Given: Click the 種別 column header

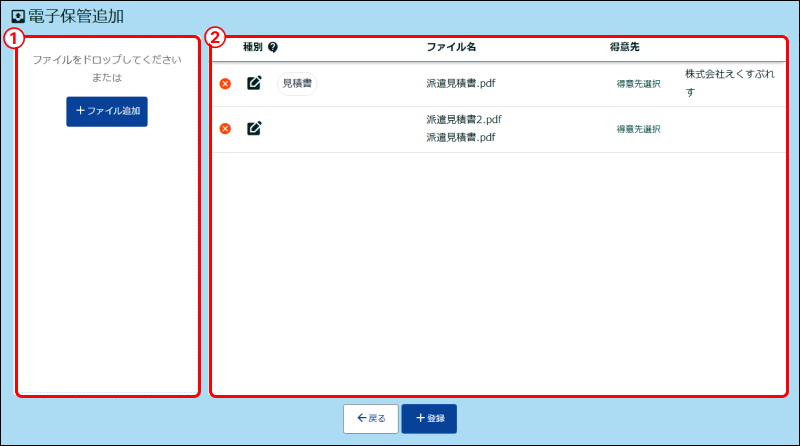Looking at the screenshot, I should pyautogui.click(x=253, y=47).
